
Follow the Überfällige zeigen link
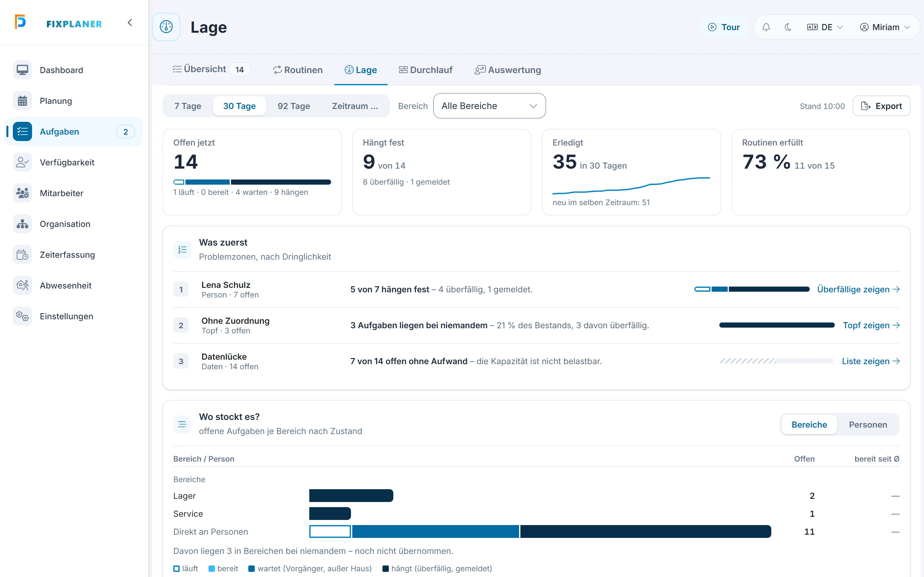[x=858, y=289]
